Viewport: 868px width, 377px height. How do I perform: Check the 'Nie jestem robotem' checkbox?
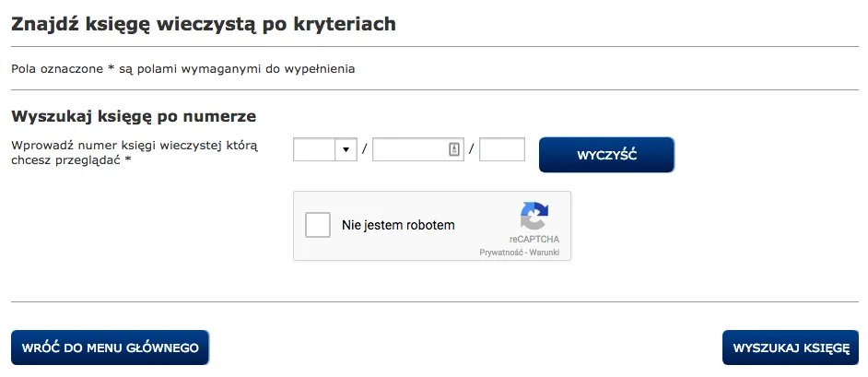[x=318, y=225]
